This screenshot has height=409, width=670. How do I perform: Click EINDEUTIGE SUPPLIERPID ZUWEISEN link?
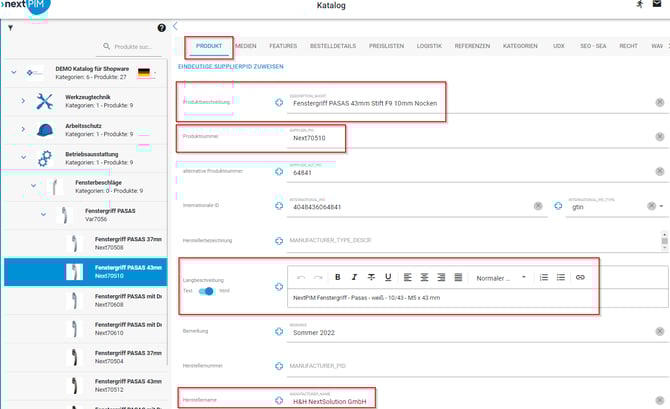(231, 67)
